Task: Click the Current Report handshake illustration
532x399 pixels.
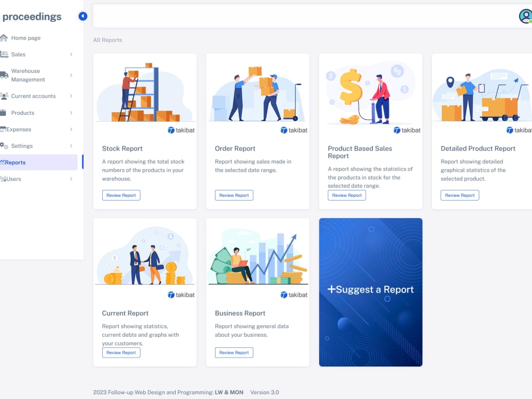Action: click(x=145, y=256)
